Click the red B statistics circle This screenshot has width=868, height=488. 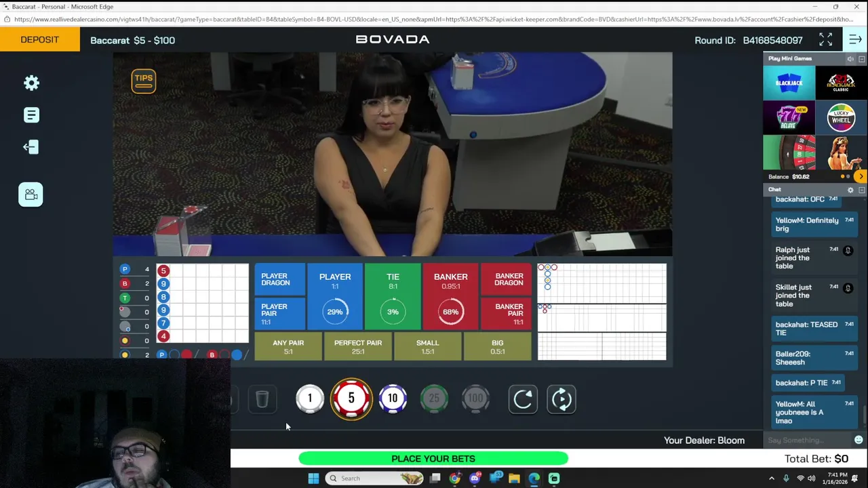coord(125,283)
